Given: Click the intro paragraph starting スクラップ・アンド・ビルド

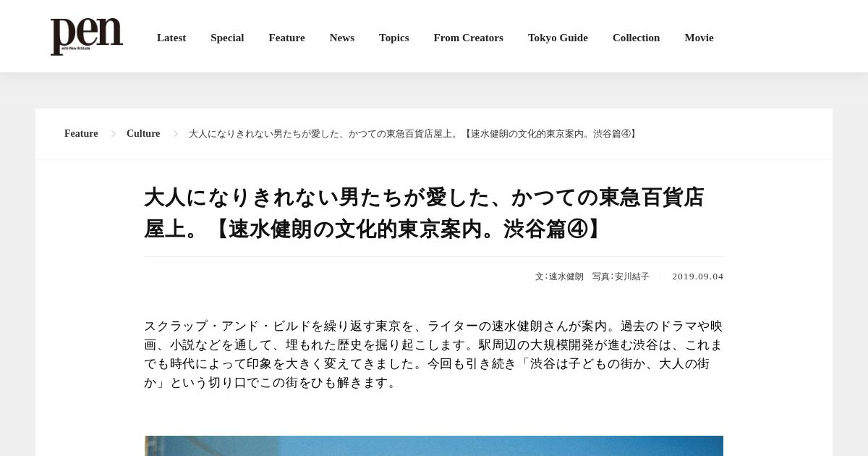Looking at the screenshot, I should [x=433, y=354].
